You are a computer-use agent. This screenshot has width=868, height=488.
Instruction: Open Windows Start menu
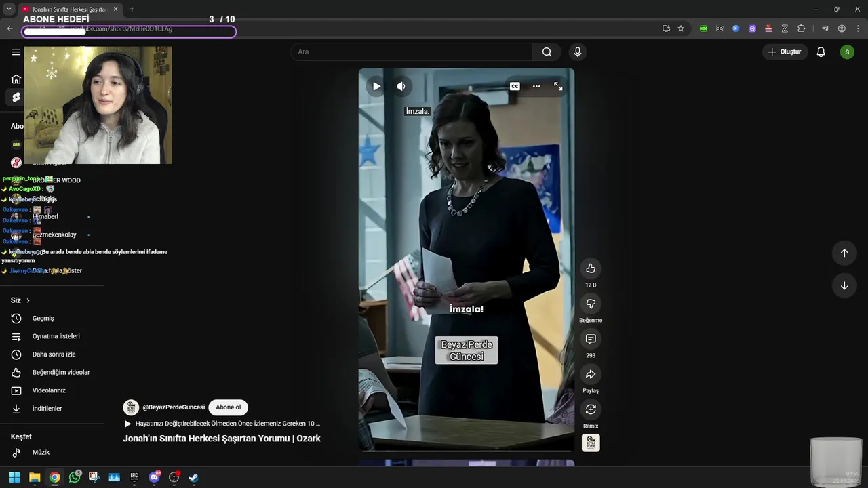click(x=14, y=477)
